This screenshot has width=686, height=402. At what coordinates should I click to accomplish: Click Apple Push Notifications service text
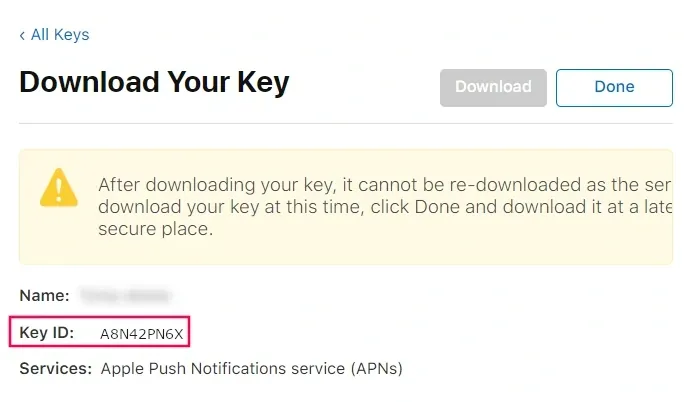[x=223, y=368]
